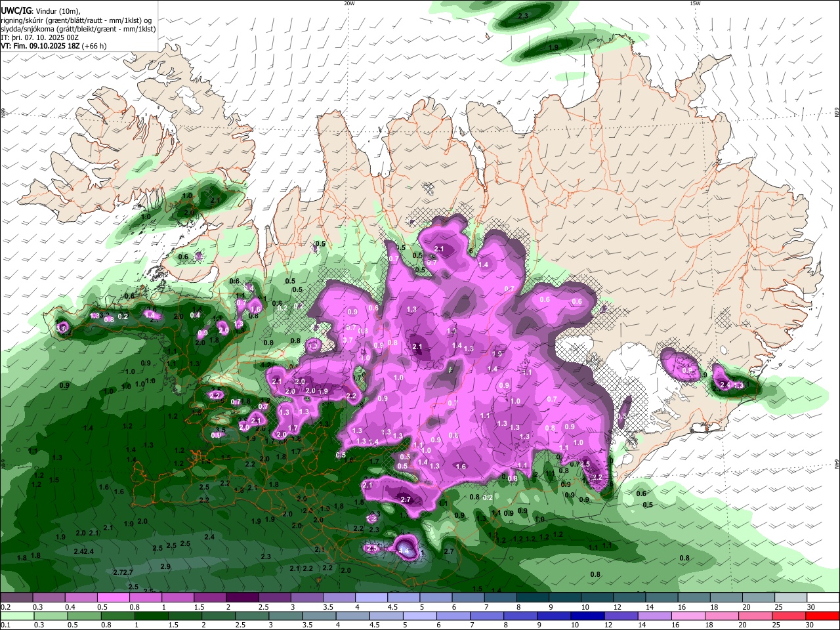Click the grey-blue 3.5 rain legend swatch
The height and width of the screenshot is (630, 840).
pyautogui.click(x=319, y=616)
